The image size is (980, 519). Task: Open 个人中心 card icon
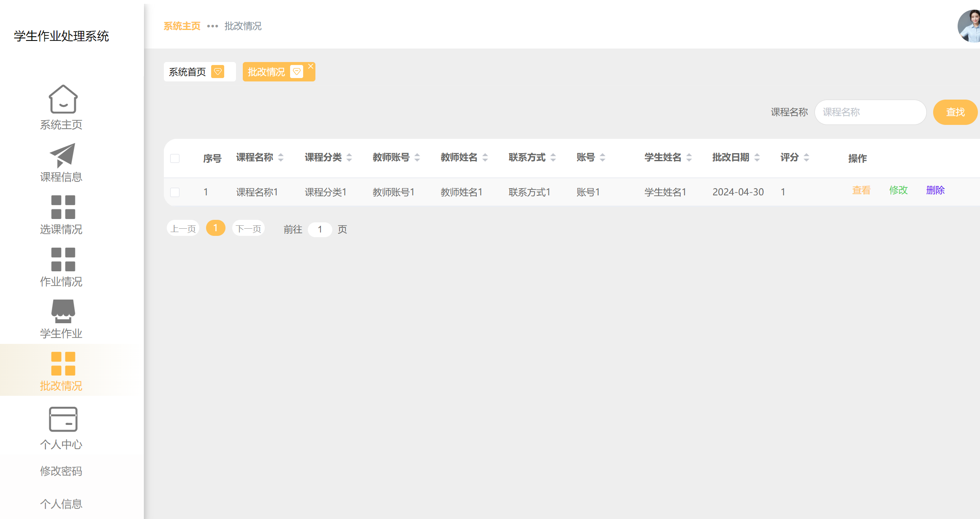click(x=63, y=419)
